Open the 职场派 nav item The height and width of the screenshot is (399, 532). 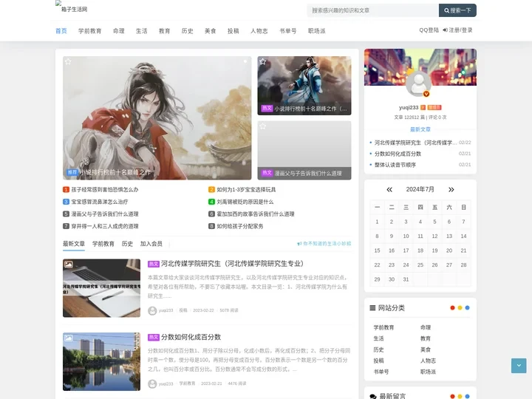316,31
